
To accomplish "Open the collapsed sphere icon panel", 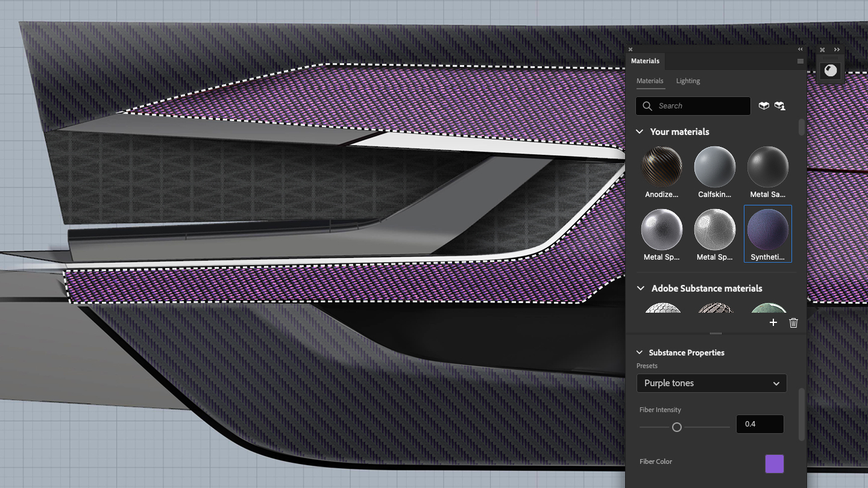I will [831, 70].
